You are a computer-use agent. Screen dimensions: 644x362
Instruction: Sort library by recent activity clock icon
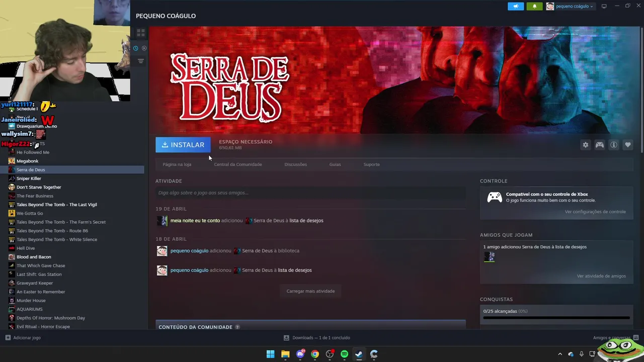pos(135,48)
